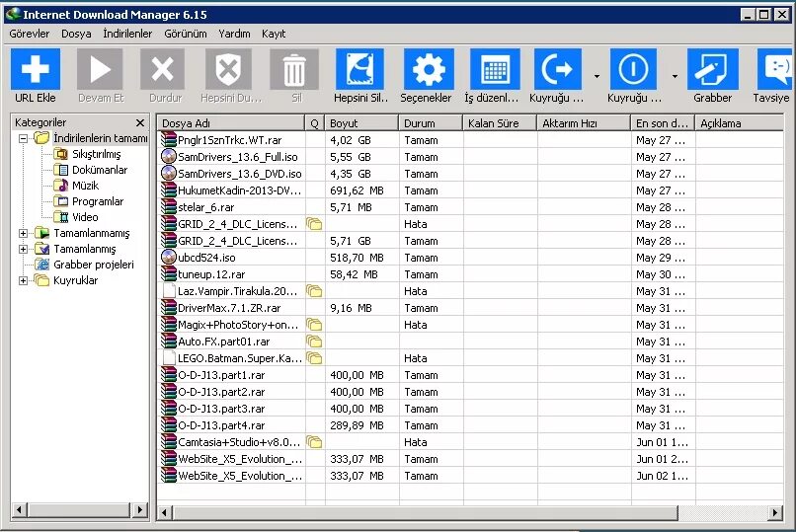Viewport: 796px width, 532px height.
Task: Select the Müzik category icon
Action: coord(61,186)
